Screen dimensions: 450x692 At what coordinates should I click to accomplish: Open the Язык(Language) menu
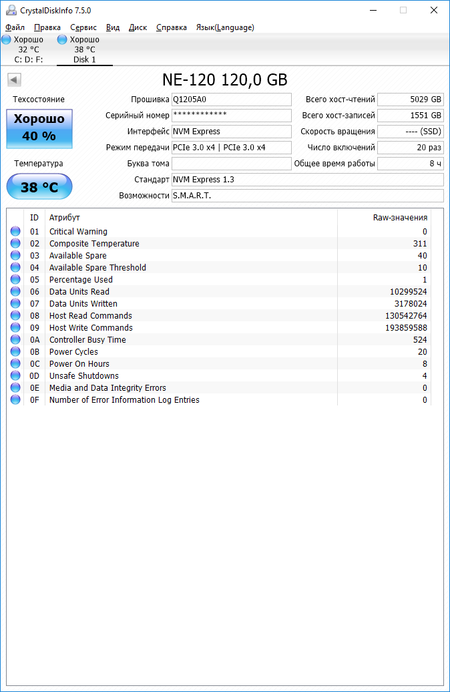(225, 27)
